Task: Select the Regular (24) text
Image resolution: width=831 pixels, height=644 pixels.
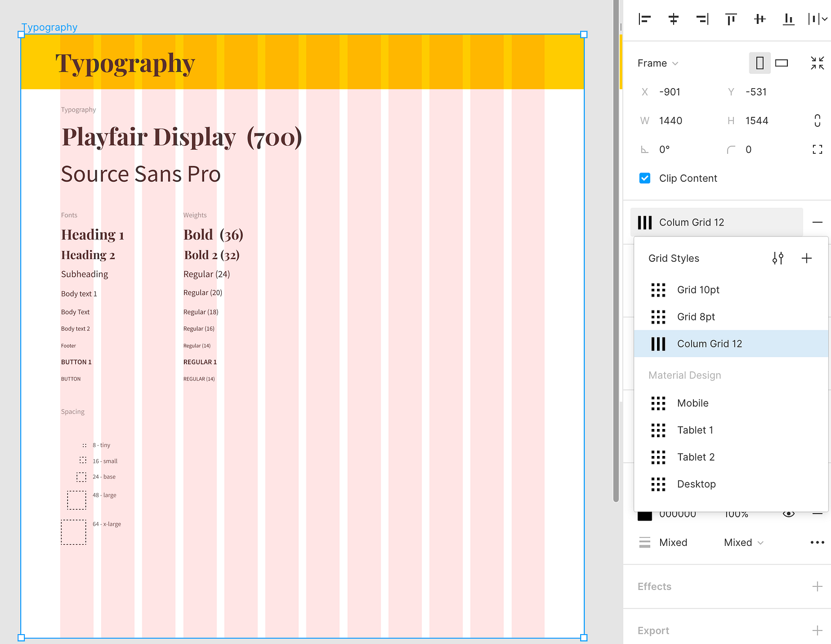Action: 207,274
